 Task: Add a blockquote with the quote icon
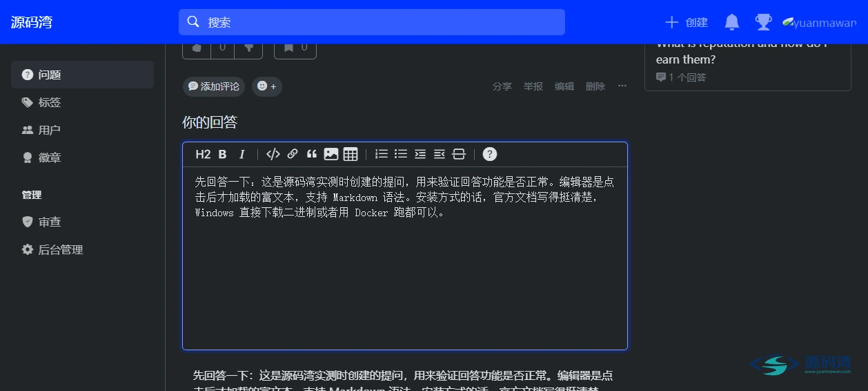tap(312, 154)
